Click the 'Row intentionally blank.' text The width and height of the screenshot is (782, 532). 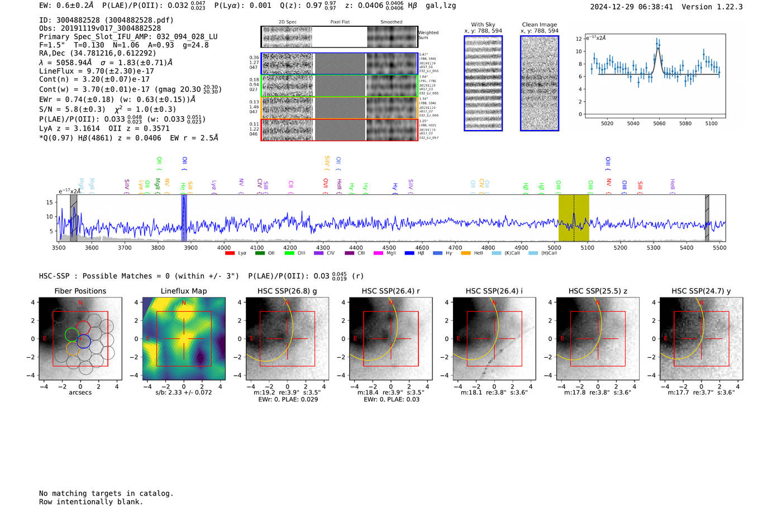click(91, 502)
